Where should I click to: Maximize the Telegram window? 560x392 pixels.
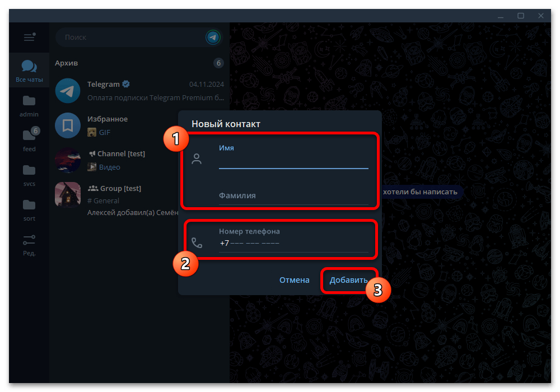point(521,16)
